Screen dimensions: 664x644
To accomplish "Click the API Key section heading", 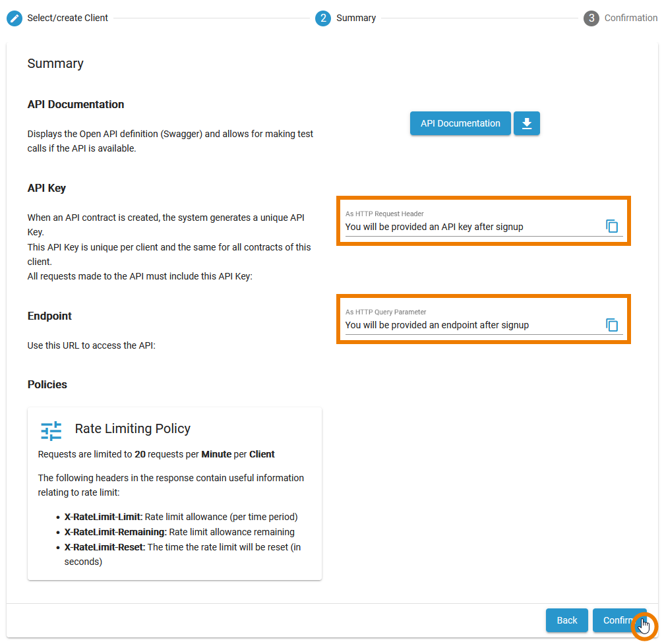I will [47, 188].
